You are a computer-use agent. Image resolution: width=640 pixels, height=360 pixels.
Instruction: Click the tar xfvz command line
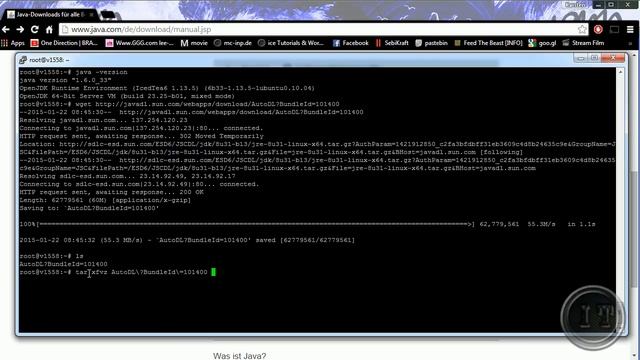point(113,272)
